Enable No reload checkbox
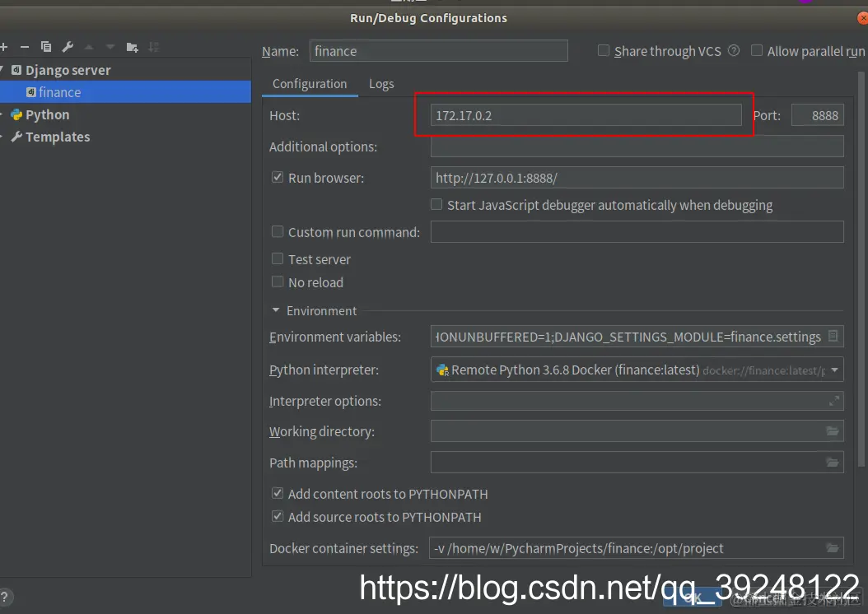 point(278,282)
